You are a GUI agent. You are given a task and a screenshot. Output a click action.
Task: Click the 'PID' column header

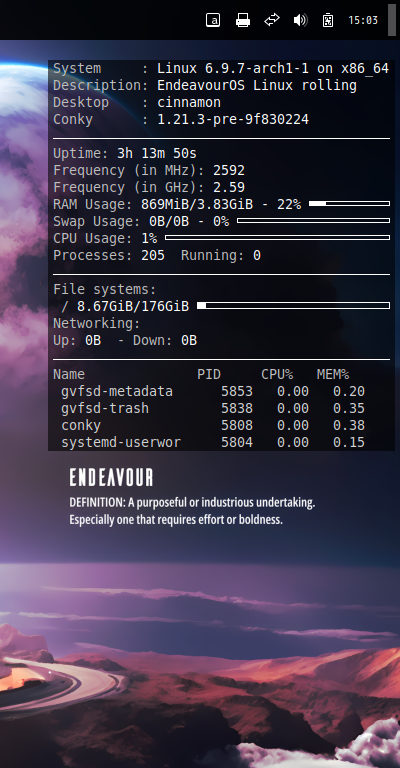pyautogui.click(x=209, y=375)
